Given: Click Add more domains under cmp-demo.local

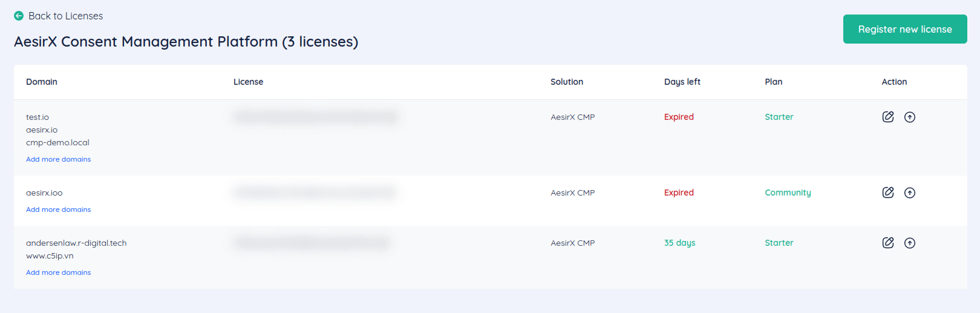Looking at the screenshot, I should pos(59,159).
